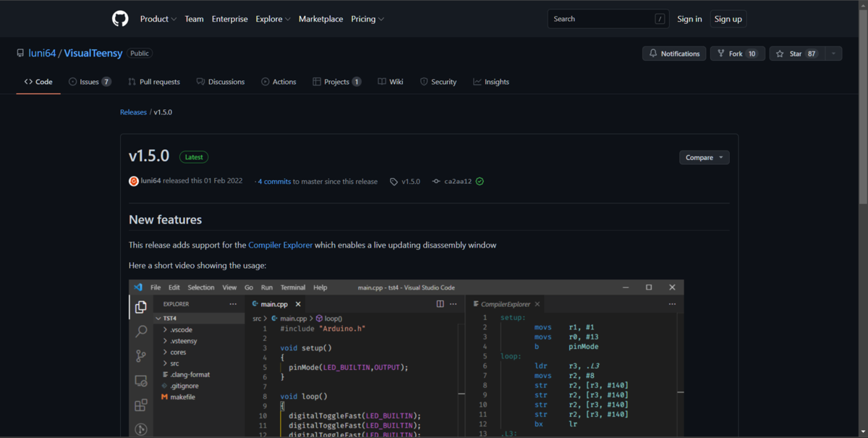Click the green commit status check icon

point(480,182)
